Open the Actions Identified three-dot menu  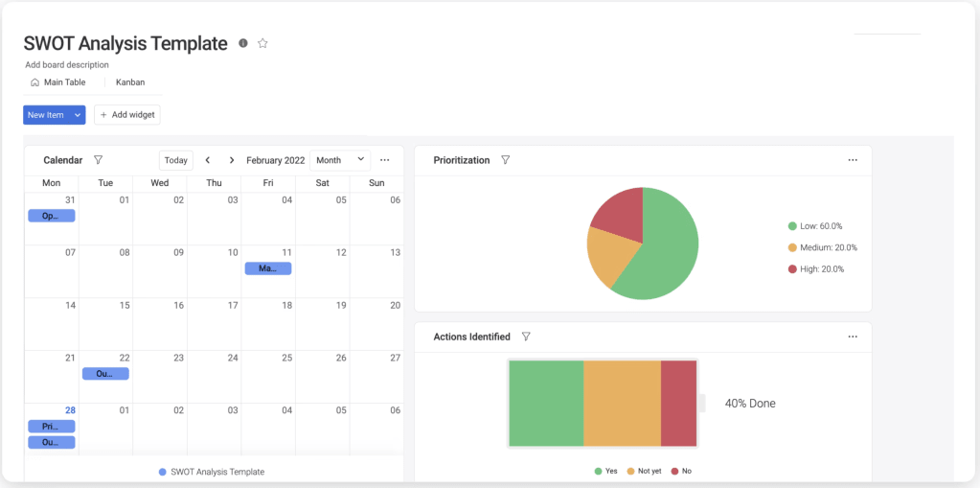(853, 337)
